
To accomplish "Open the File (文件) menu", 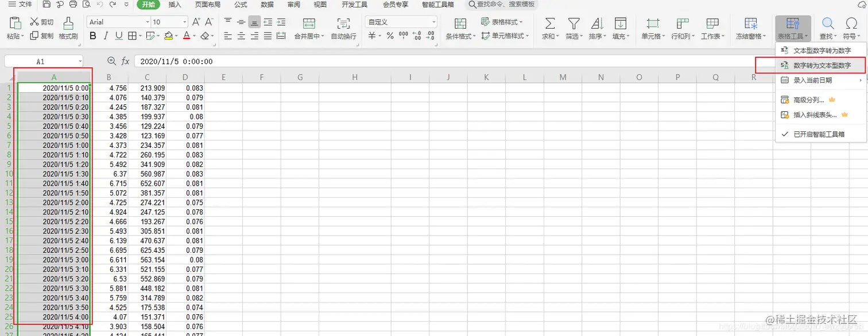I will click(20, 5).
